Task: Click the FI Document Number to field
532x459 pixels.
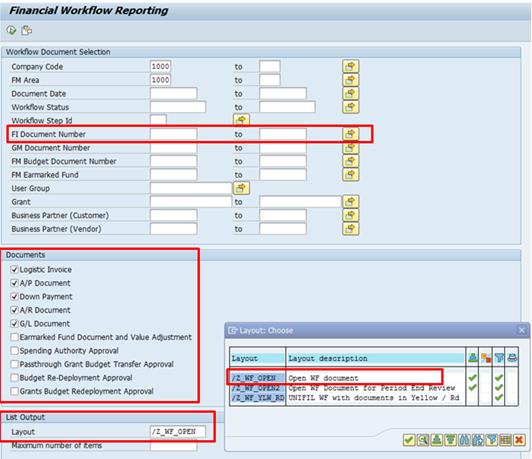Action: 283,134
